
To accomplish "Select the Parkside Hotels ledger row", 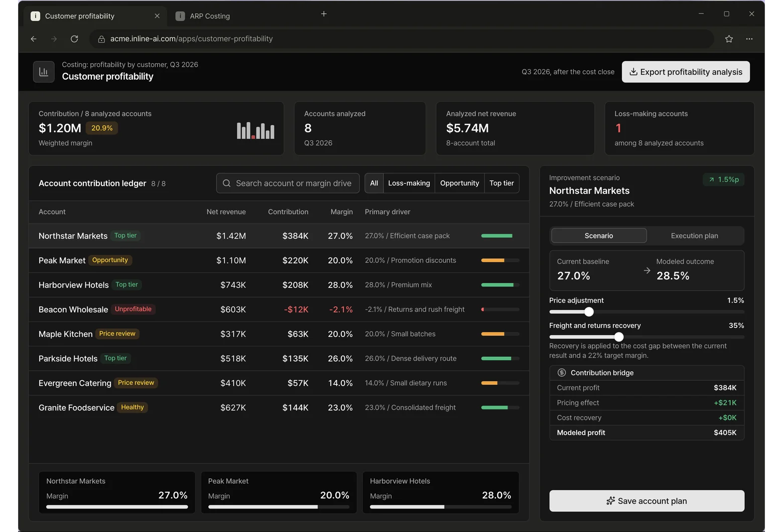I will (x=279, y=359).
